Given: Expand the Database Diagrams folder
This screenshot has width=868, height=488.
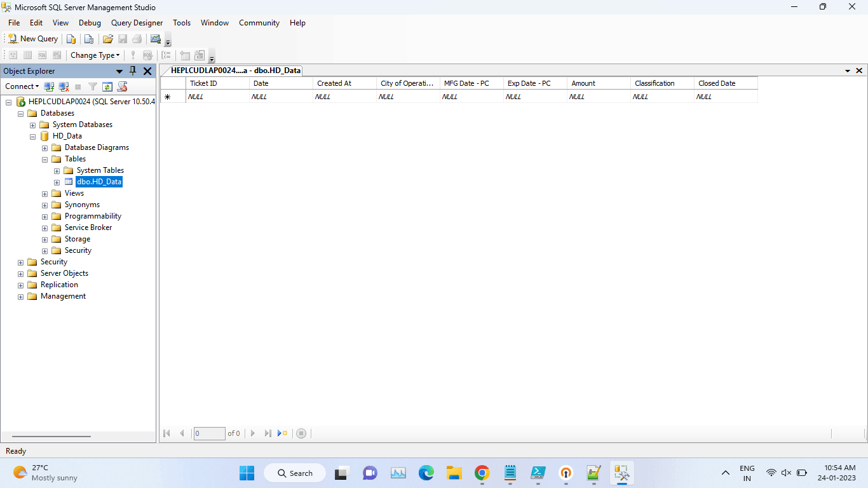Looking at the screenshot, I should 44,147.
